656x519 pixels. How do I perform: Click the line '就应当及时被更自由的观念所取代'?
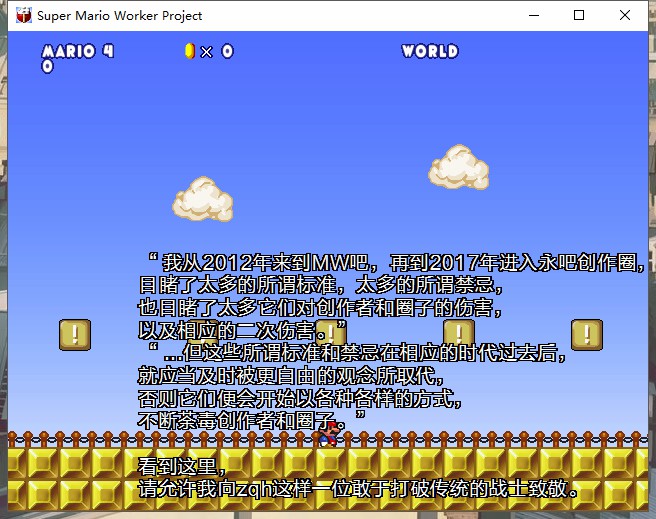290,375
